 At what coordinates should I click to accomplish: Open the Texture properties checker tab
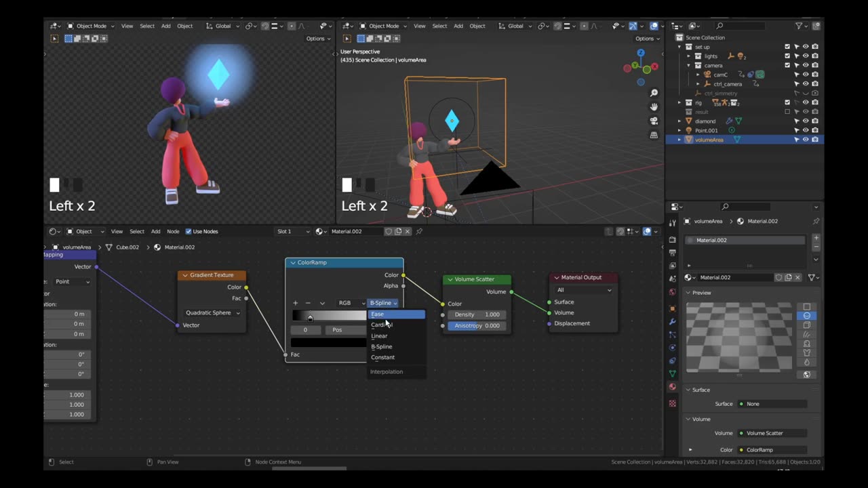pos(672,403)
